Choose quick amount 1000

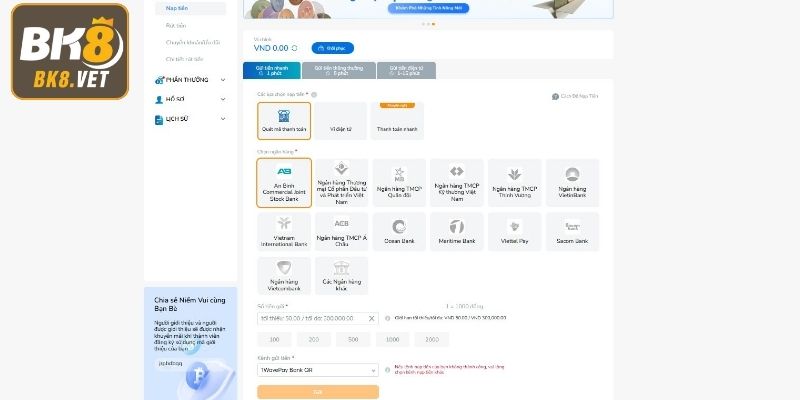click(392, 339)
